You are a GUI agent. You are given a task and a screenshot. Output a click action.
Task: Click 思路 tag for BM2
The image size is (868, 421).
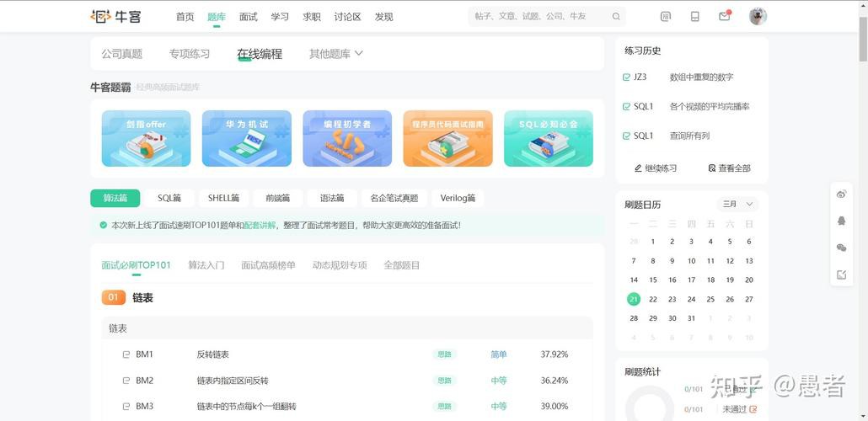click(444, 381)
